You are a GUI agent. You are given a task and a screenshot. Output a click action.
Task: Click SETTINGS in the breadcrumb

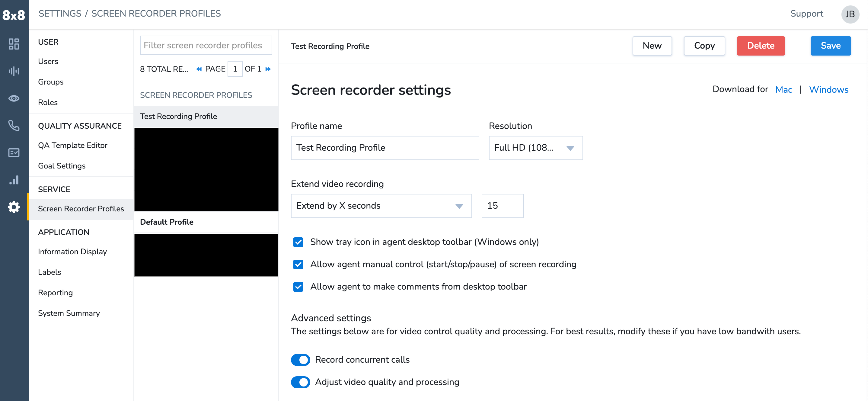tap(60, 14)
